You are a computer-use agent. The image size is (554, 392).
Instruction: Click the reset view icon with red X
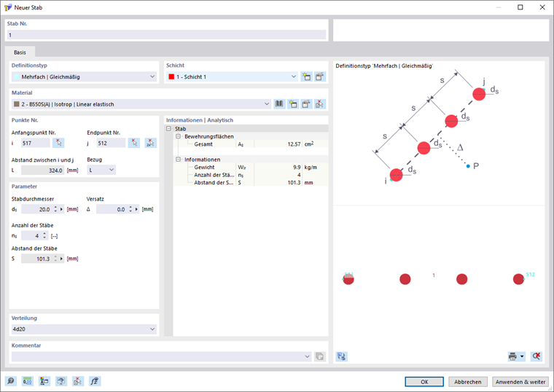point(537,356)
